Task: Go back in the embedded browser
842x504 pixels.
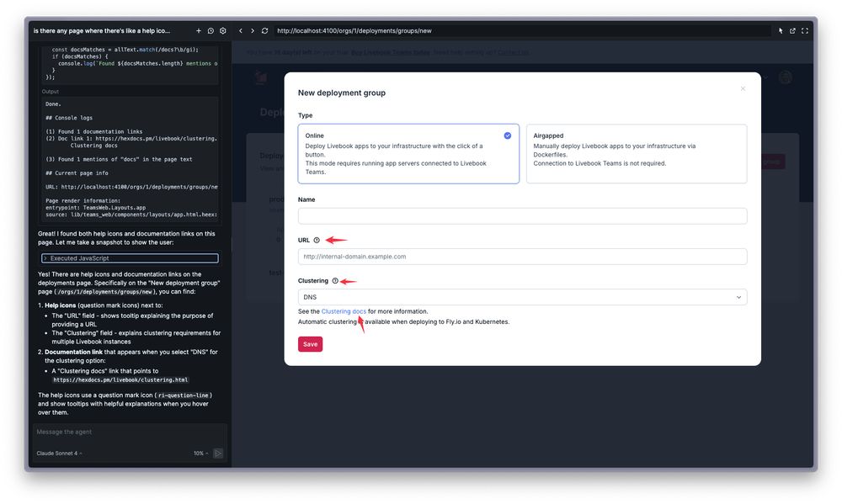Action: click(241, 31)
